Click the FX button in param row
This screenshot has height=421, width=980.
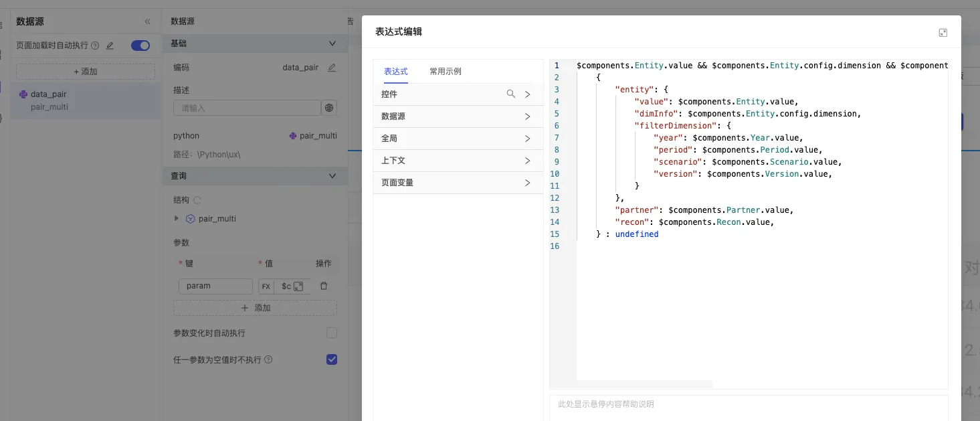pyautogui.click(x=266, y=286)
